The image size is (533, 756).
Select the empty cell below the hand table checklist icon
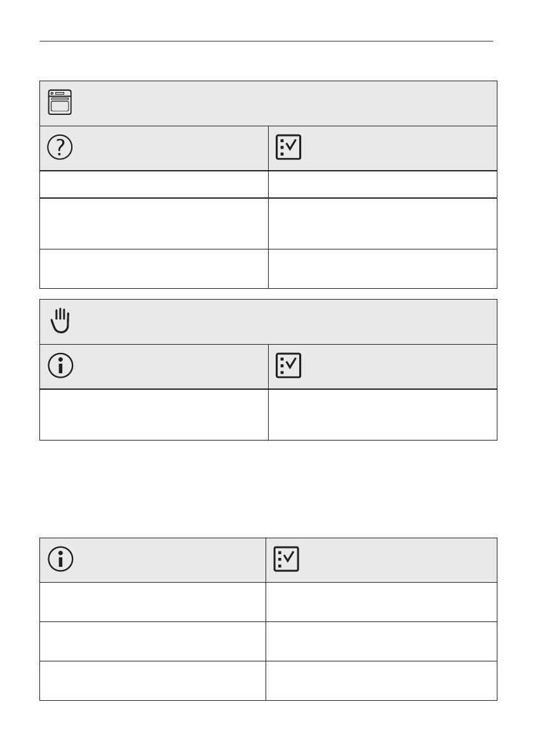(382, 414)
